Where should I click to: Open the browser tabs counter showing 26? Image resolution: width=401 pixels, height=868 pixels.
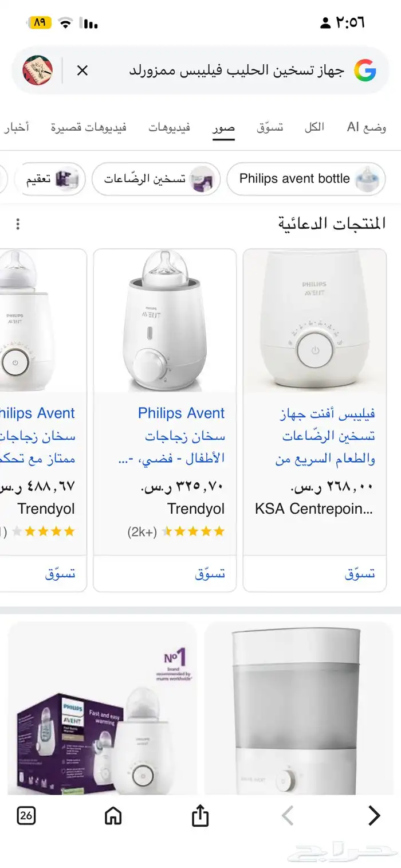pyautogui.click(x=26, y=815)
